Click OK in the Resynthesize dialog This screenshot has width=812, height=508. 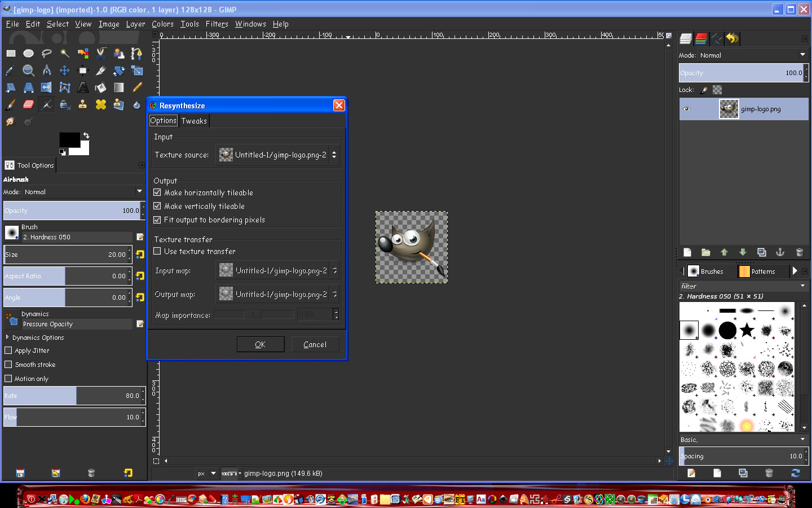pos(260,344)
